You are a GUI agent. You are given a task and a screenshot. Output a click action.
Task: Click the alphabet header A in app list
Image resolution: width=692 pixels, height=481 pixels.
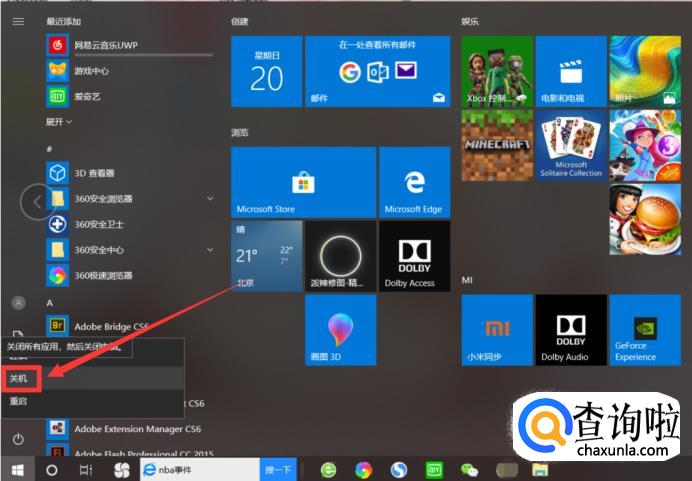click(x=49, y=303)
